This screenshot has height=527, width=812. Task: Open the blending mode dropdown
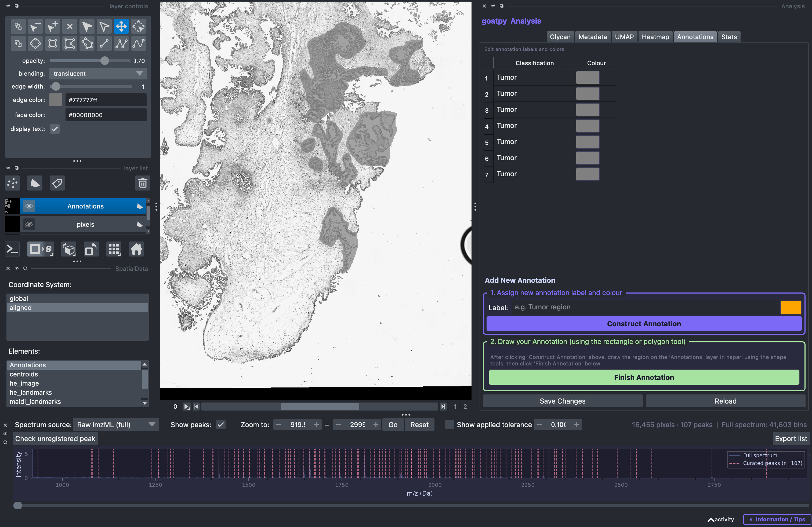point(98,74)
